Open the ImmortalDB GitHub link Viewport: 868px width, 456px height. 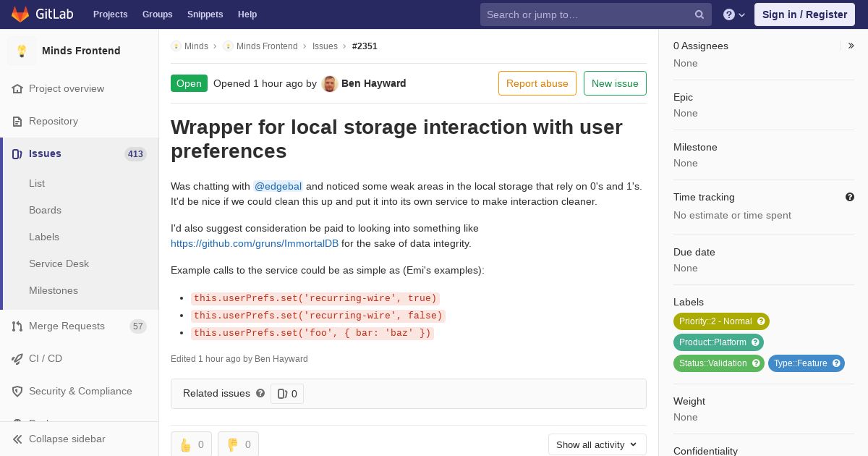pos(255,243)
